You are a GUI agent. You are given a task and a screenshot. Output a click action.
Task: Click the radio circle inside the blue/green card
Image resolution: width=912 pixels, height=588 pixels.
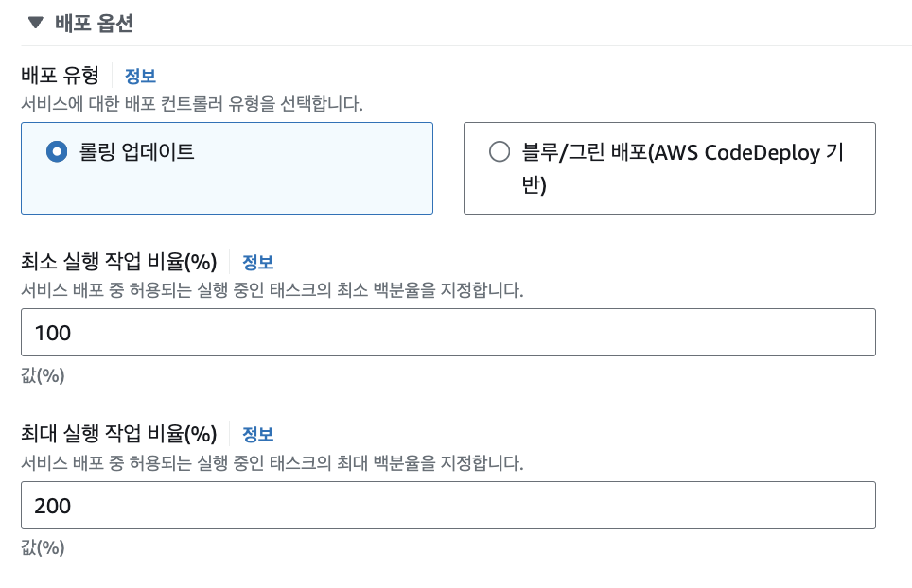(499, 149)
